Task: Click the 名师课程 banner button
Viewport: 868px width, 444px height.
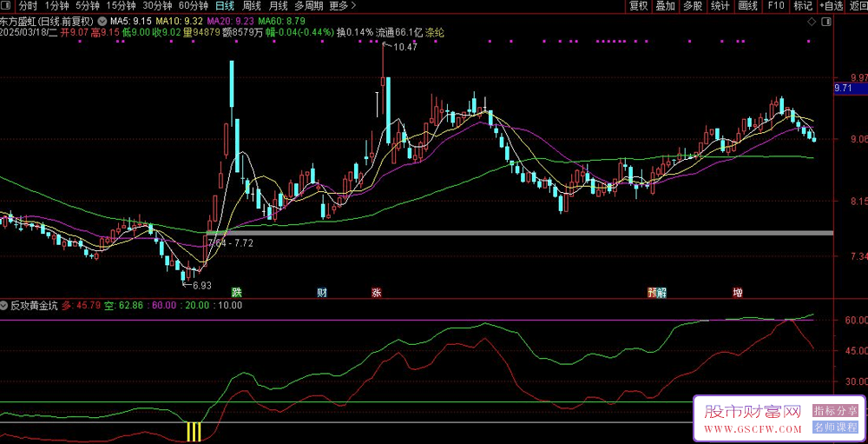Action: (835, 427)
